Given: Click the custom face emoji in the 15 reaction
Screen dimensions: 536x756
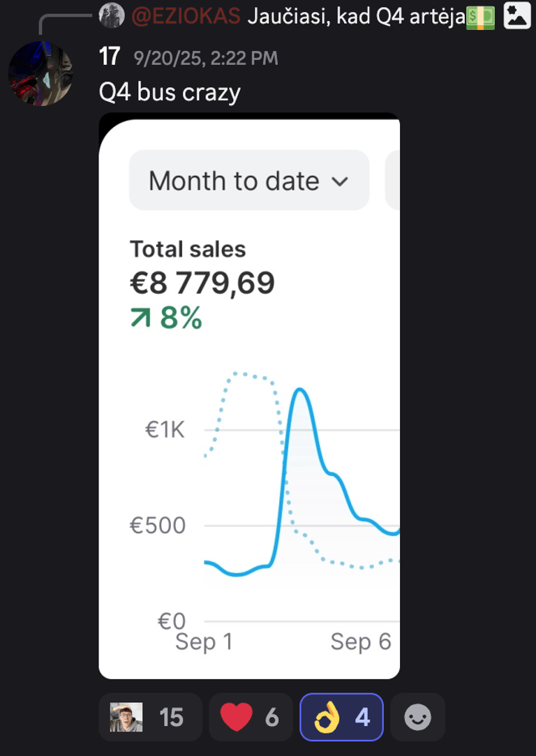Looking at the screenshot, I should [126, 717].
